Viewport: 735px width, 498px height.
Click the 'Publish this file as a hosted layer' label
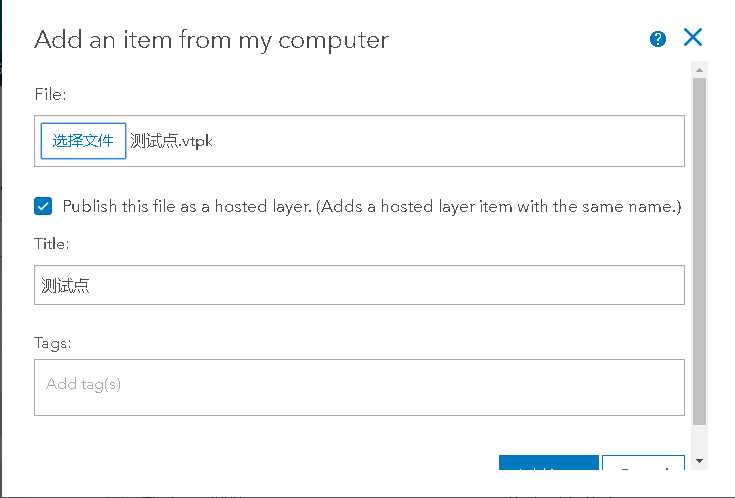click(371, 206)
